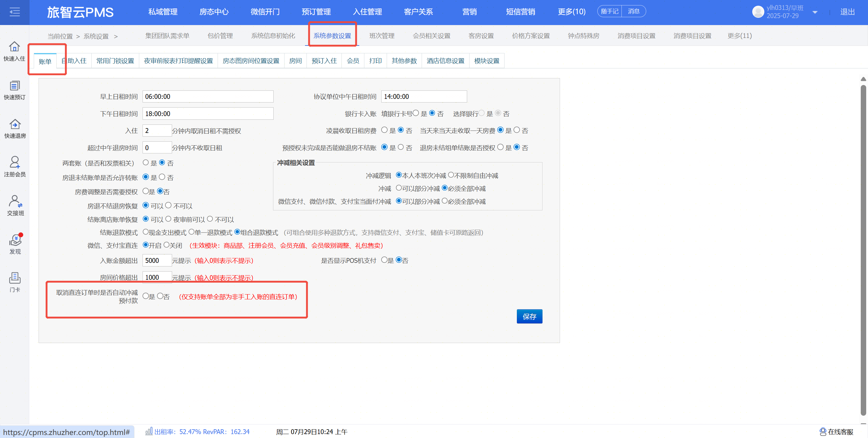Select 不限制自由冲减 for 冲减逻辑
The width and height of the screenshot is (868, 438).
pyautogui.click(x=451, y=175)
